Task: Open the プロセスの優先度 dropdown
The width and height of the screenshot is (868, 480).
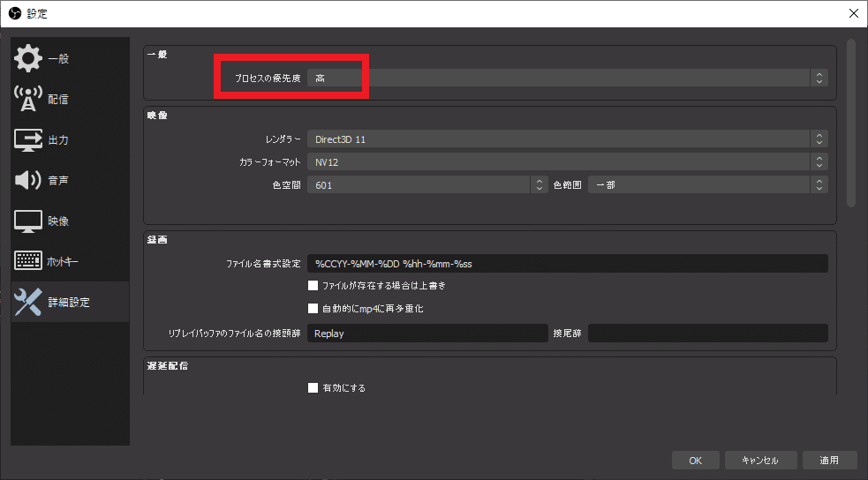Action: coord(568,78)
